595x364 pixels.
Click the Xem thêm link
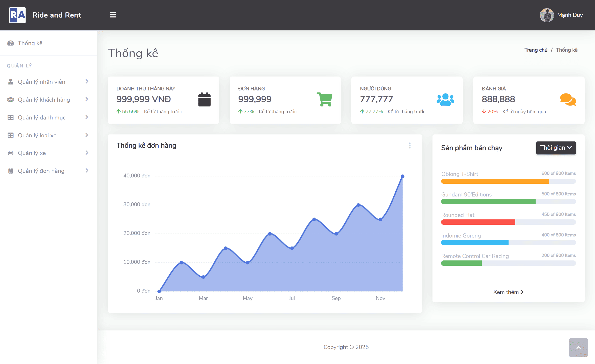[508, 292]
